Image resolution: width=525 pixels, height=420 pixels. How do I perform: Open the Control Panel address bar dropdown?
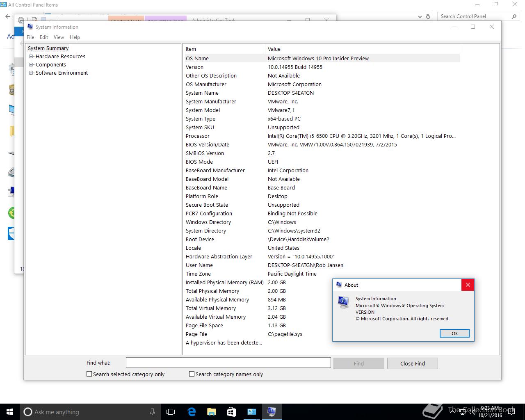pos(420,16)
